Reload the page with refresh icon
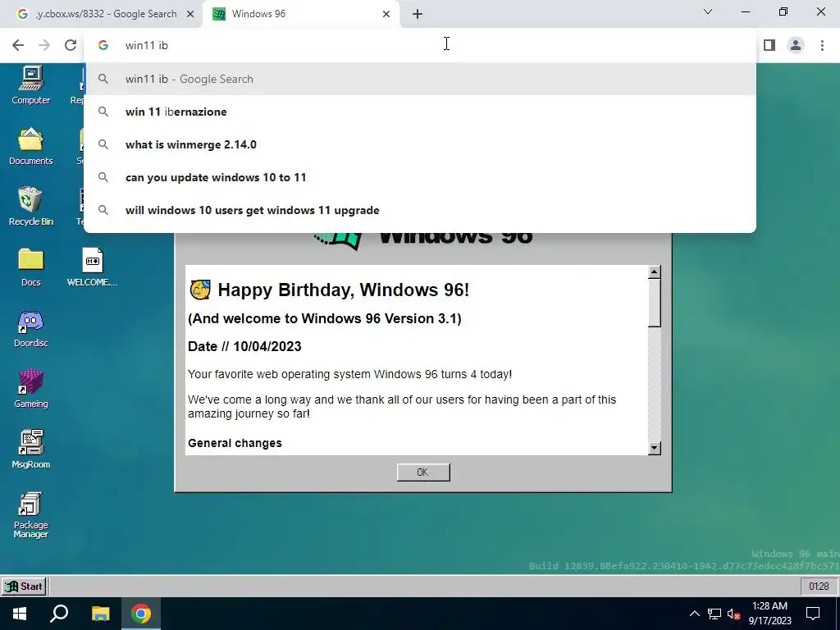Image resolution: width=840 pixels, height=630 pixels. pos(71,45)
